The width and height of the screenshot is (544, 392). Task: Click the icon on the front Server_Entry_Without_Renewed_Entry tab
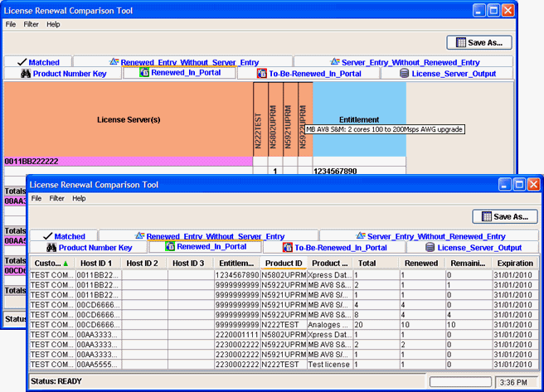pyautogui.click(x=360, y=236)
